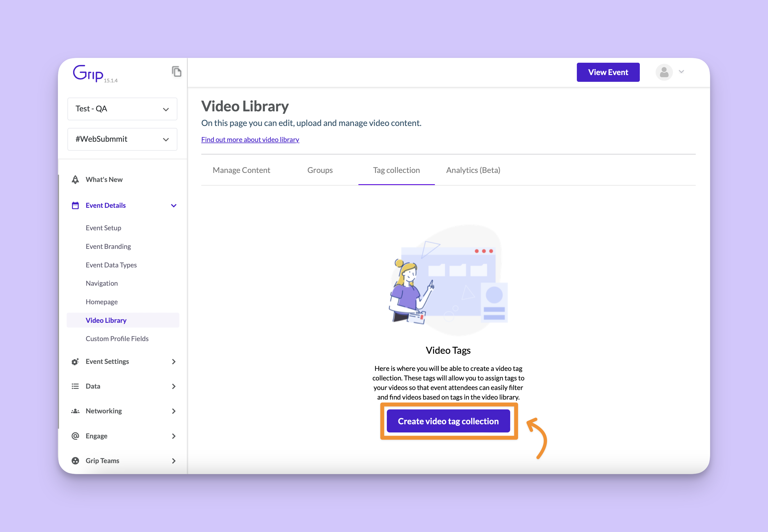Viewport: 768px width, 532px height.
Task: Click the Engage menu label
Action: pos(96,436)
